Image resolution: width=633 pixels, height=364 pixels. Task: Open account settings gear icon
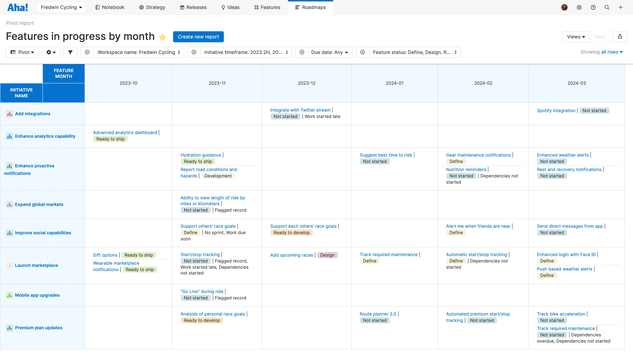[579, 7]
